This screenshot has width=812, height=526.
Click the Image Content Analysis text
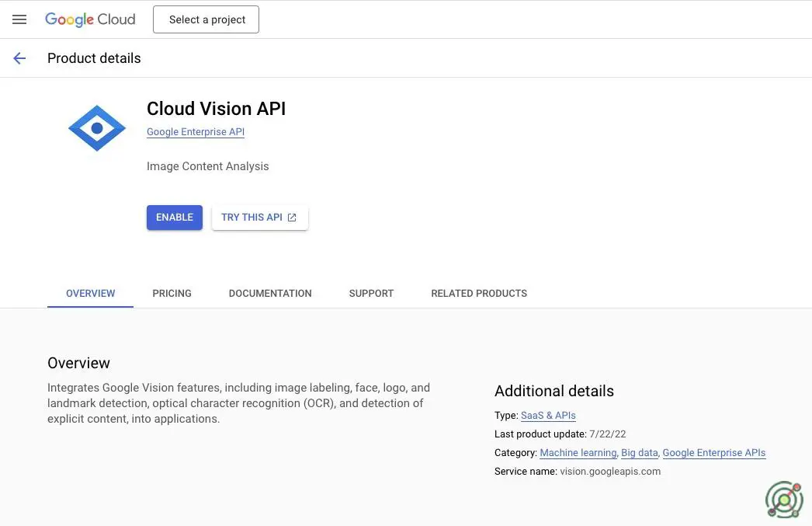pyautogui.click(x=208, y=166)
